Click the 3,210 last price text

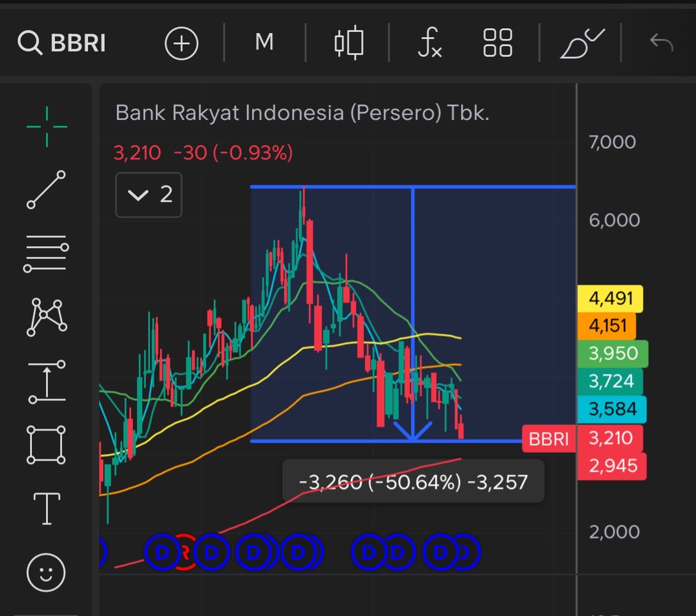click(x=137, y=153)
